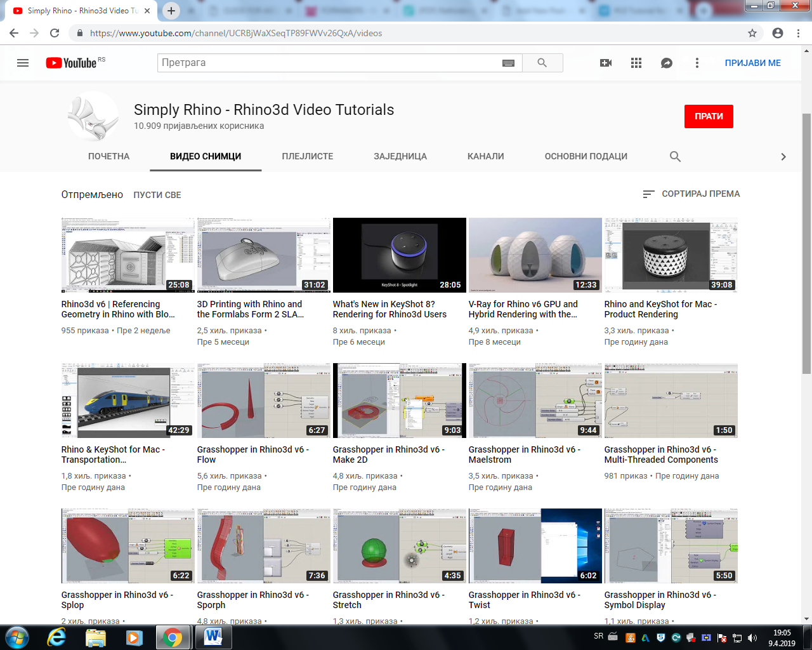Open the YouTube hamburger guide menu

pos(23,63)
